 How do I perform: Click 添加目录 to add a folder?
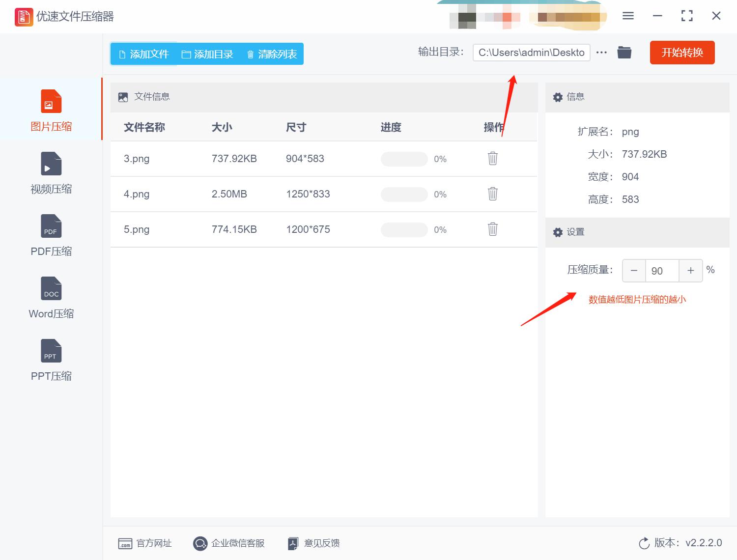tap(208, 54)
